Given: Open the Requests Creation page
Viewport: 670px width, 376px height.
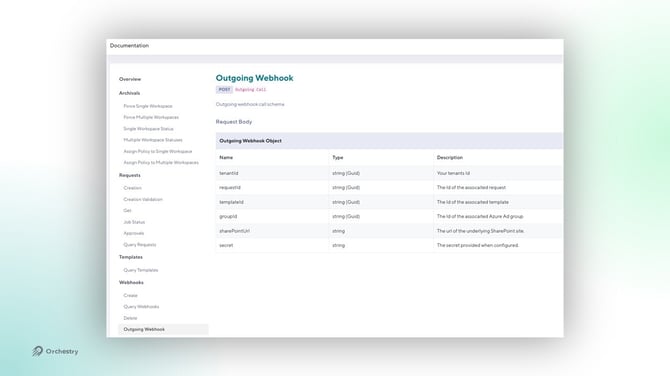Looking at the screenshot, I should tap(132, 188).
